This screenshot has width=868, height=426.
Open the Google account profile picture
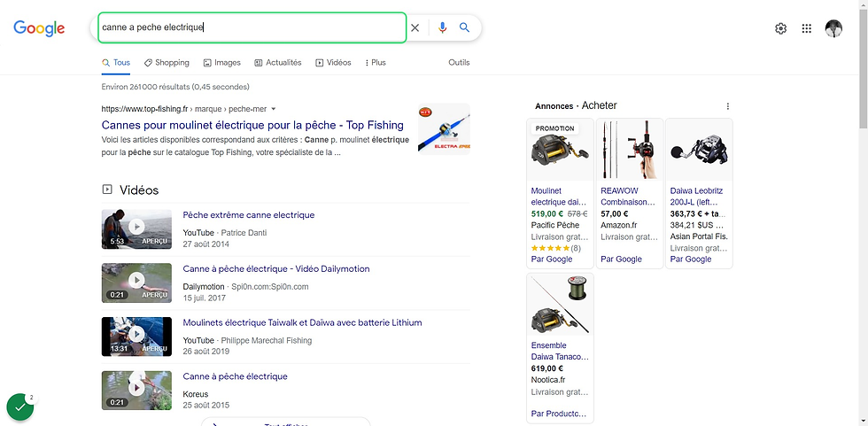click(x=833, y=28)
